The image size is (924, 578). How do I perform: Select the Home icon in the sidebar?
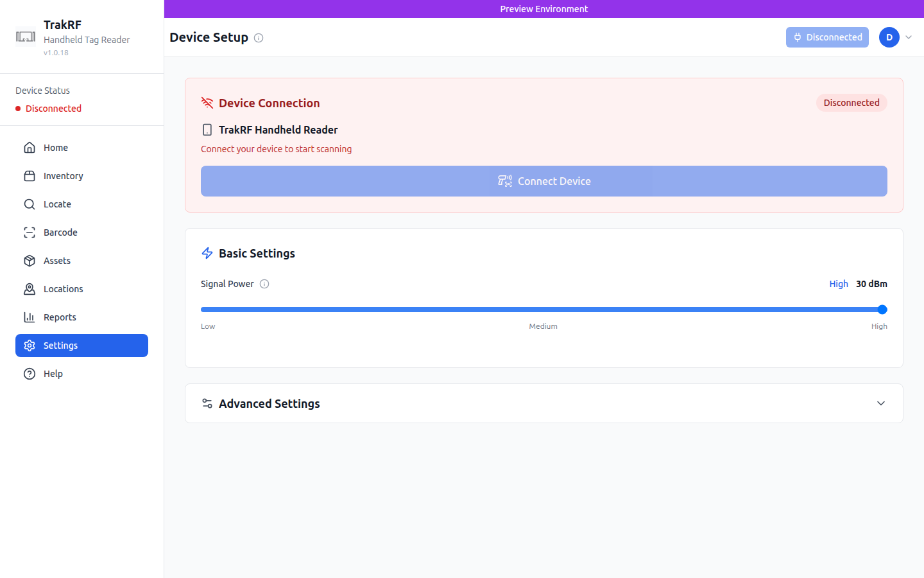point(30,147)
